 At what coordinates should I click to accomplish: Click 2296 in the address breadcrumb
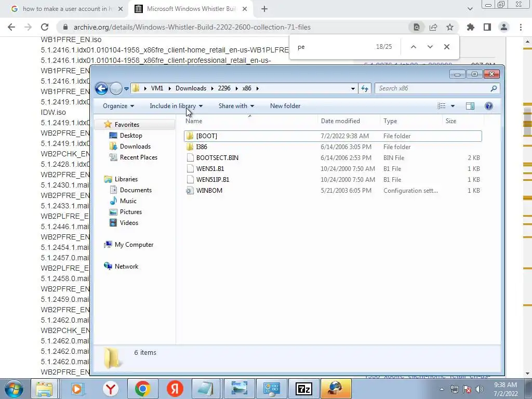[x=224, y=88]
